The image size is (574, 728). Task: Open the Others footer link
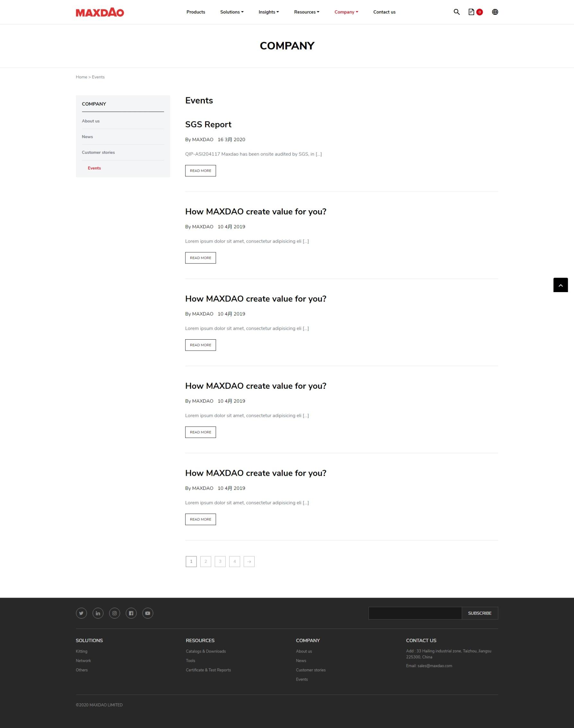coord(82,670)
